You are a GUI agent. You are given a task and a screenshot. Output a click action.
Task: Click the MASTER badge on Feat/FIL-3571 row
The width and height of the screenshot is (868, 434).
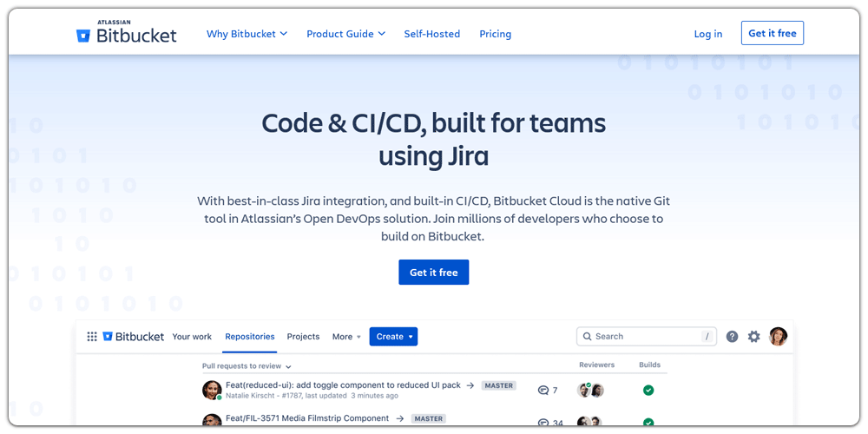click(429, 418)
